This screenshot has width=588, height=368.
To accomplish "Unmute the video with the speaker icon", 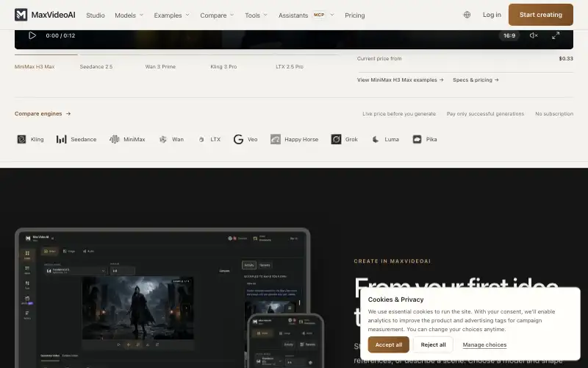I will 534,35.
